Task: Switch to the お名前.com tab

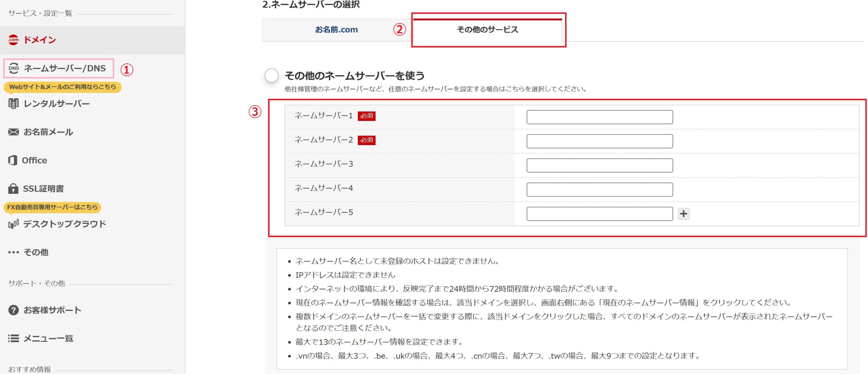Action: tap(336, 30)
